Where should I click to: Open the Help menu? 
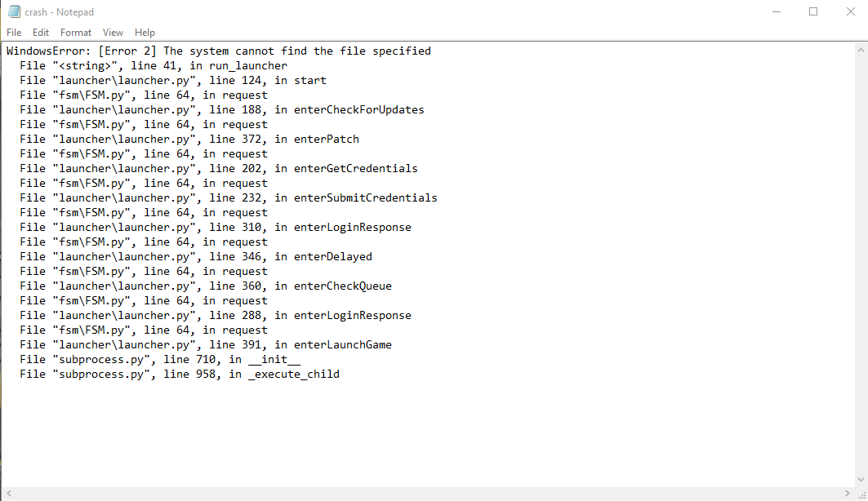(145, 33)
